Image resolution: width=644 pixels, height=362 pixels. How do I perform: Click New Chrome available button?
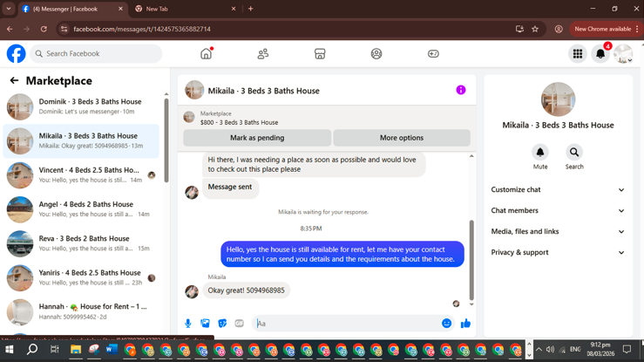(x=605, y=29)
